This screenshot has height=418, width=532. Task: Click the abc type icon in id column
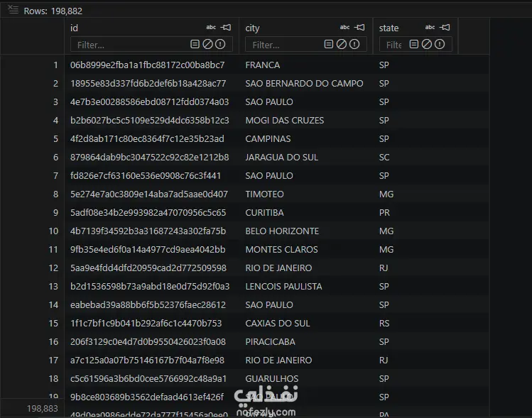click(x=211, y=27)
